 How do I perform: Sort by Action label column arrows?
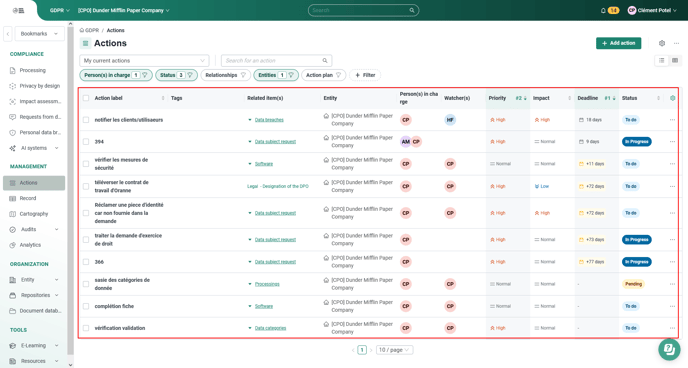[163, 98]
